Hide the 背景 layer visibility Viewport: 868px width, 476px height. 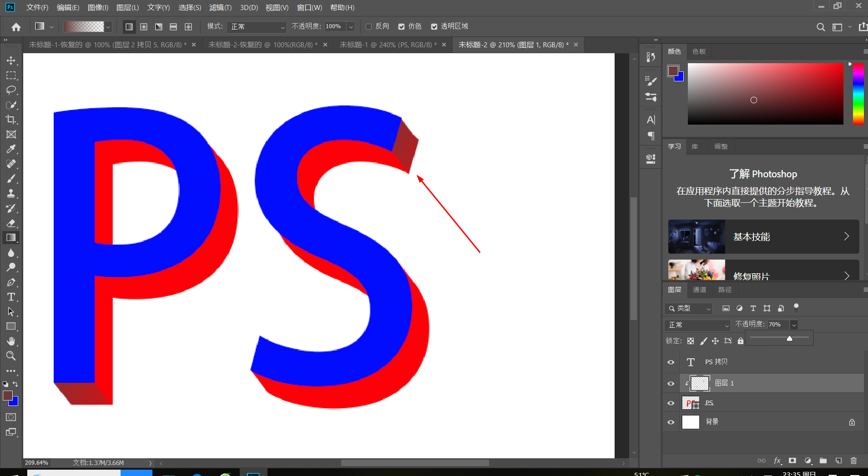(x=671, y=422)
